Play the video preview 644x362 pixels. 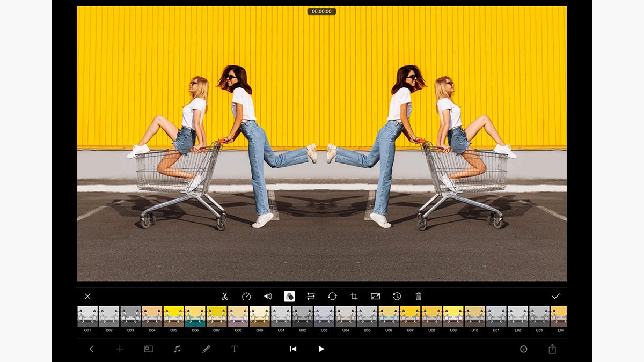pyautogui.click(x=321, y=349)
